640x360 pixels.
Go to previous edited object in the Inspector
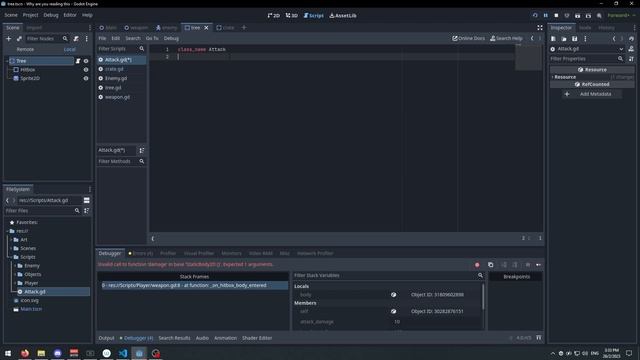614,39
